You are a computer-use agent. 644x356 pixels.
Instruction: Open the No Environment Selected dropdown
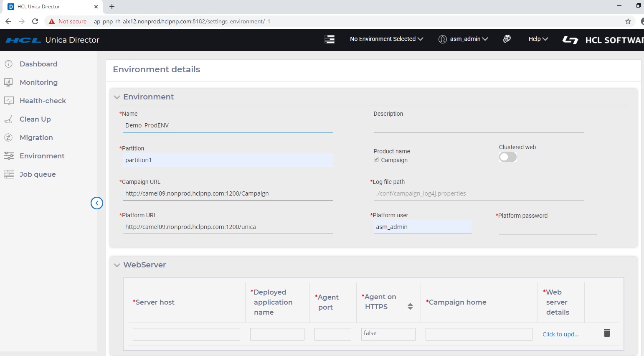386,39
